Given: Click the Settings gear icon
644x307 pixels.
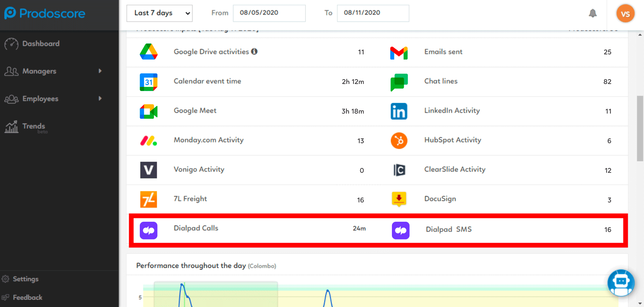Looking at the screenshot, I should tap(5, 279).
